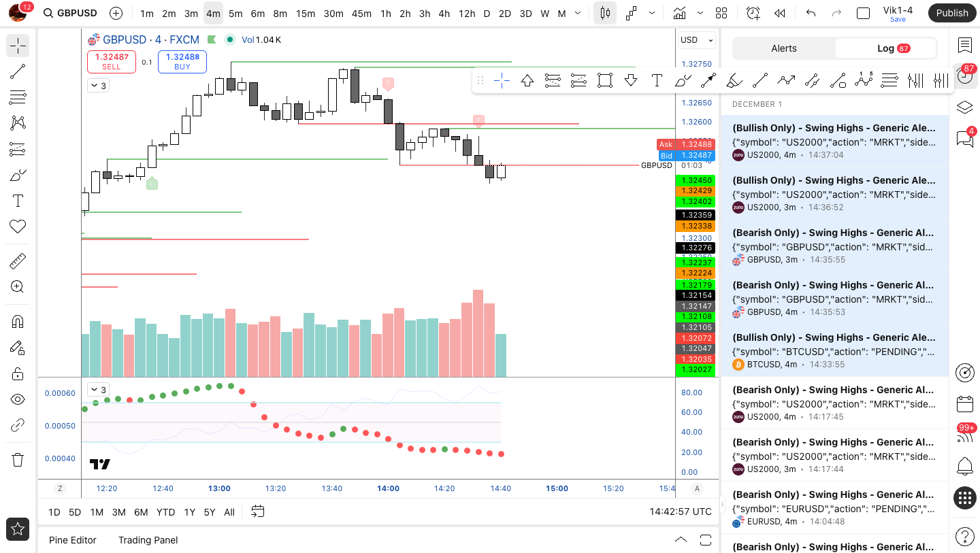Start bar replay with rewind icon

(x=780, y=13)
